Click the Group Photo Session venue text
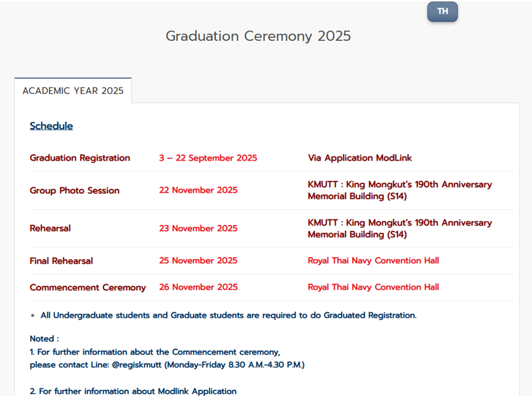 pyautogui.click(x=399, y=190)
